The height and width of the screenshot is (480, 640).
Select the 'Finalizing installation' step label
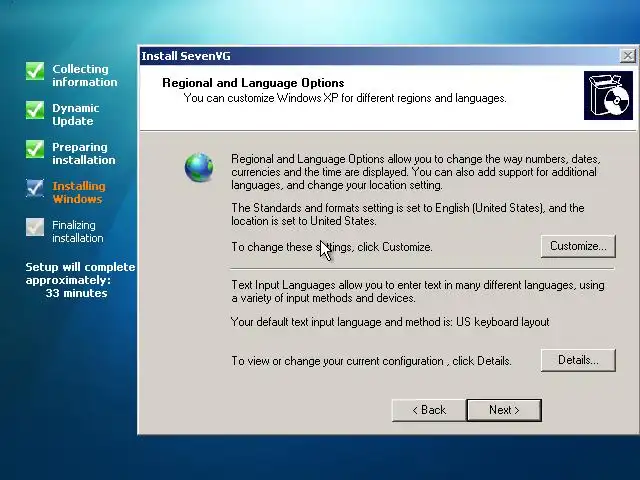point(78,231)
